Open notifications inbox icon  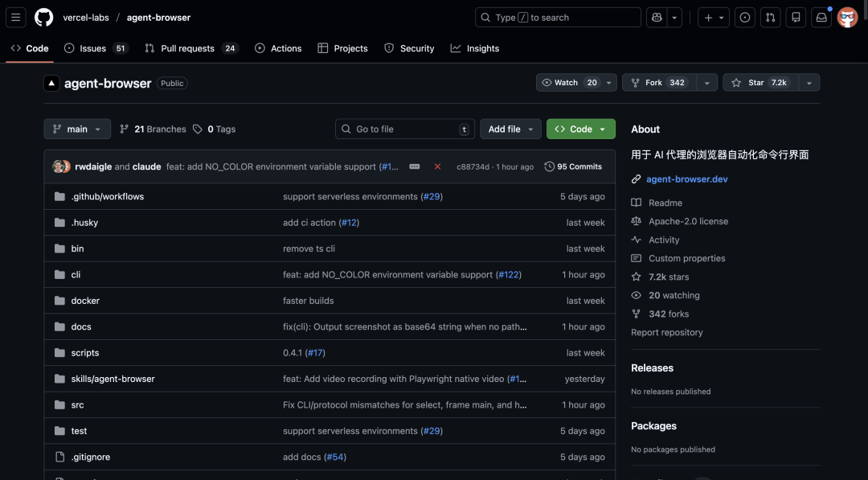click(821, 18)
